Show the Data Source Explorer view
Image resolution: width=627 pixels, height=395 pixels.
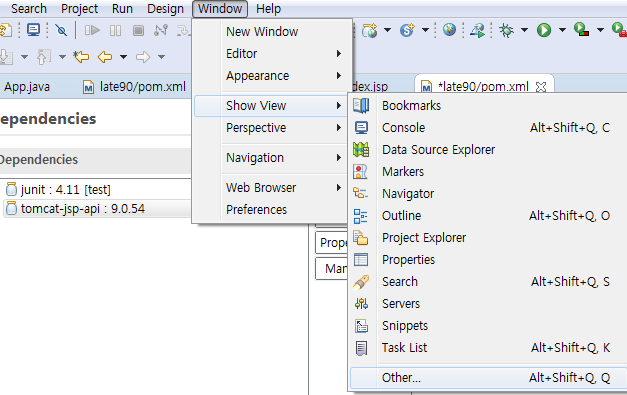[488, 150]
